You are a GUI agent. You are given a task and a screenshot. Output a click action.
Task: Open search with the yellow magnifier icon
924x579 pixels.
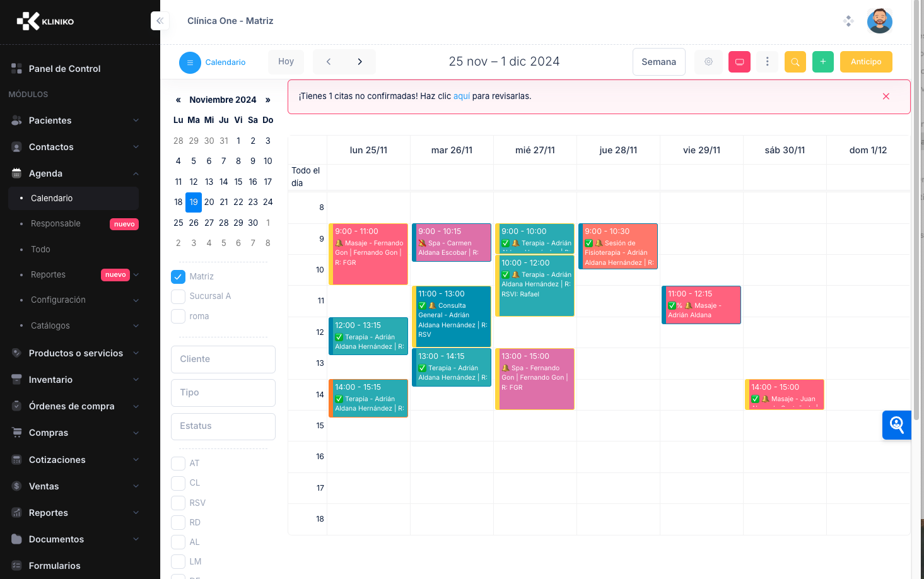pos(795,61)
